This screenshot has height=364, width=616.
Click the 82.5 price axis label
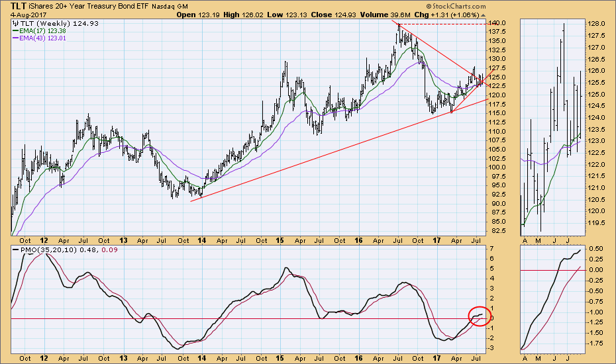[x=498, y=230]
